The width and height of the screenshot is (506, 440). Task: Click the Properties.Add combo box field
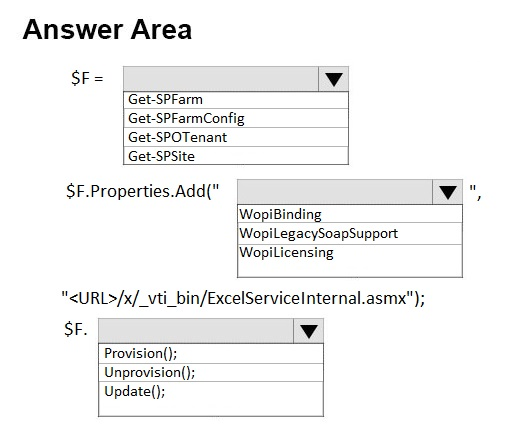tap(335, 192)
